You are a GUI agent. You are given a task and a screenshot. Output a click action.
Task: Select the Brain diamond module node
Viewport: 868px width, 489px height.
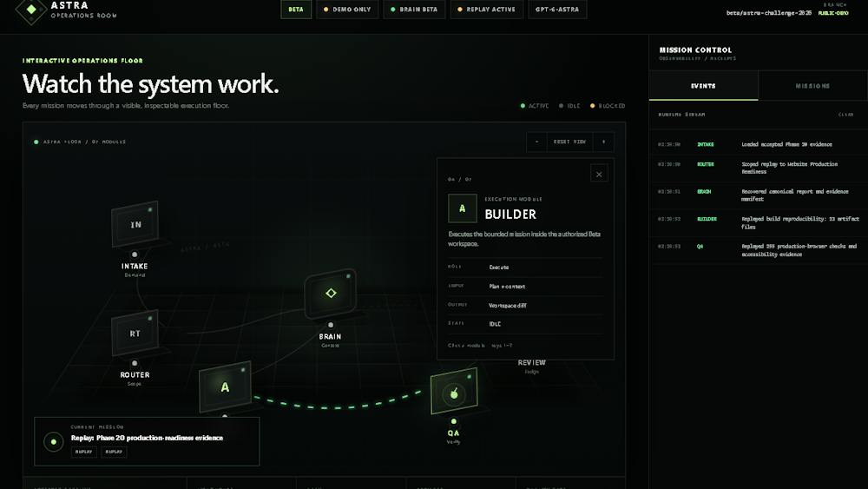coord(331,293)
